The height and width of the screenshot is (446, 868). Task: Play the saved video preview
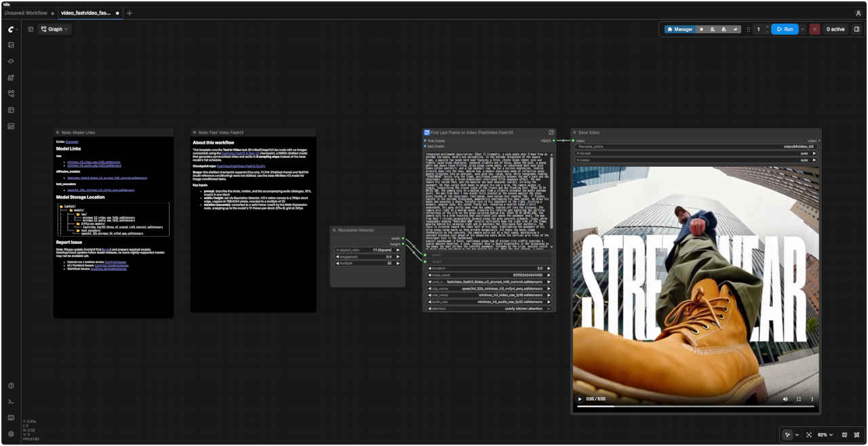580,399
